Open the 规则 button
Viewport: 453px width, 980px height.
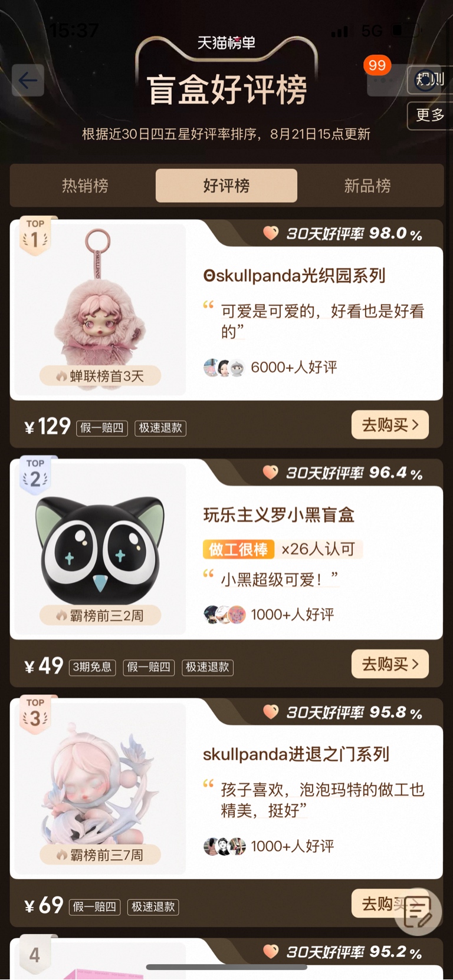point(430,80)
